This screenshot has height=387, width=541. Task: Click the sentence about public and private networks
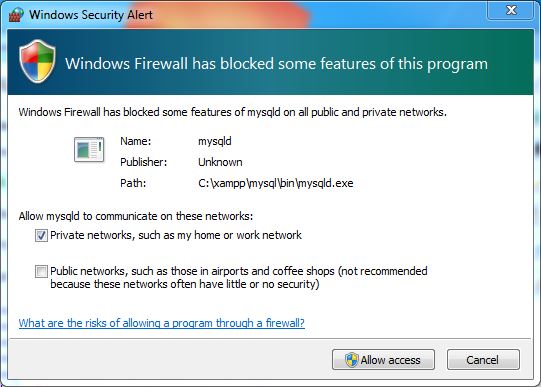point(233,112)
